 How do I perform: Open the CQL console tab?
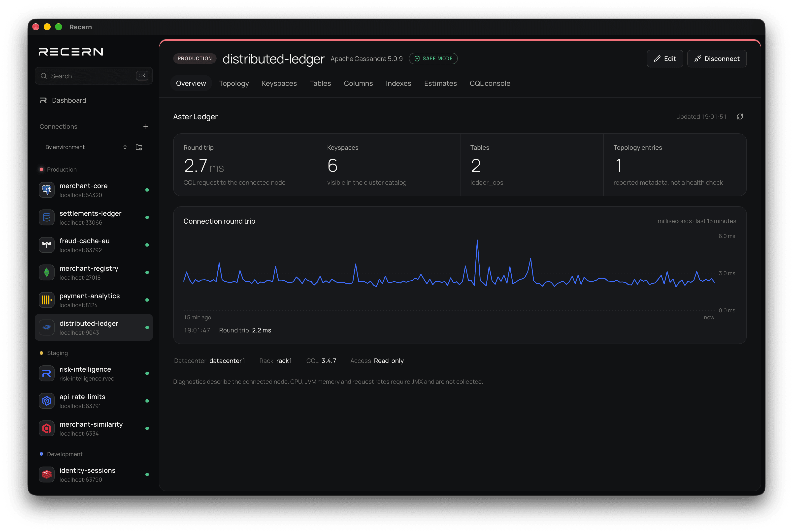[490, 84]
